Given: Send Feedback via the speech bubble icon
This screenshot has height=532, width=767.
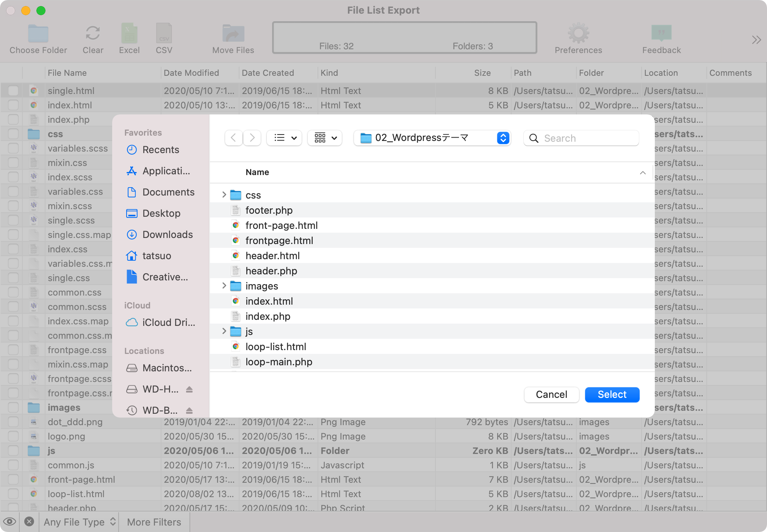Looking at the screenshot, I should (x=661, y=33).
